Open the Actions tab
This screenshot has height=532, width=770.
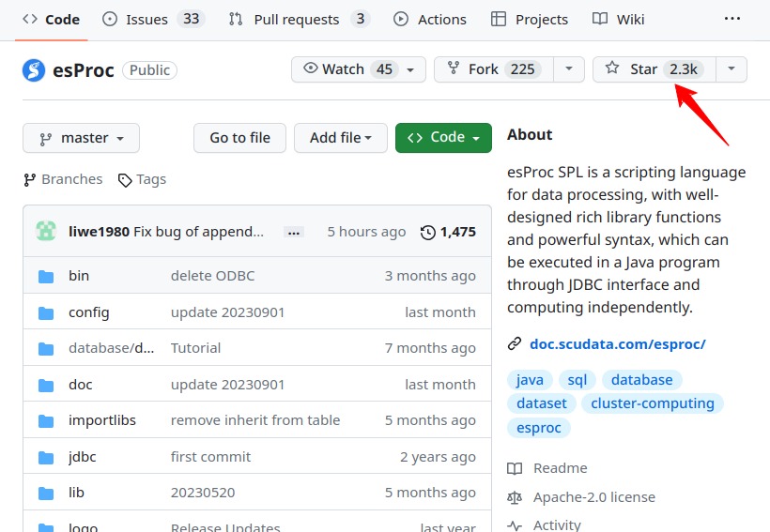tap(430, 20)
